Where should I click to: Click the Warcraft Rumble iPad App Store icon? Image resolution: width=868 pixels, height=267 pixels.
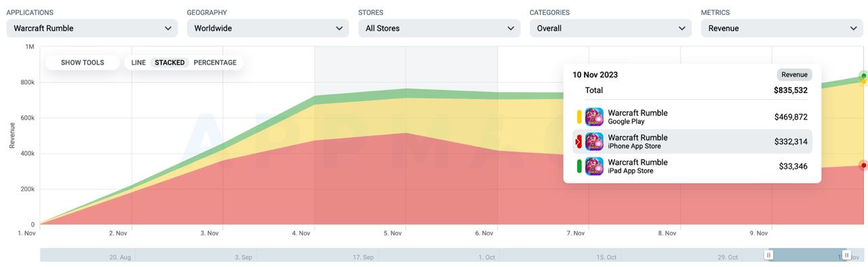click(x=594, y=166)
